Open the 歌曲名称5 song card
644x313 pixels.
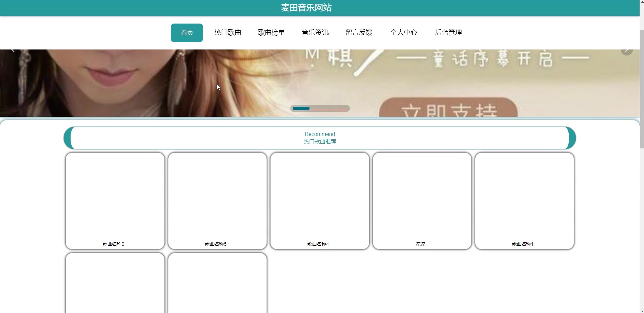pos(217,201)
